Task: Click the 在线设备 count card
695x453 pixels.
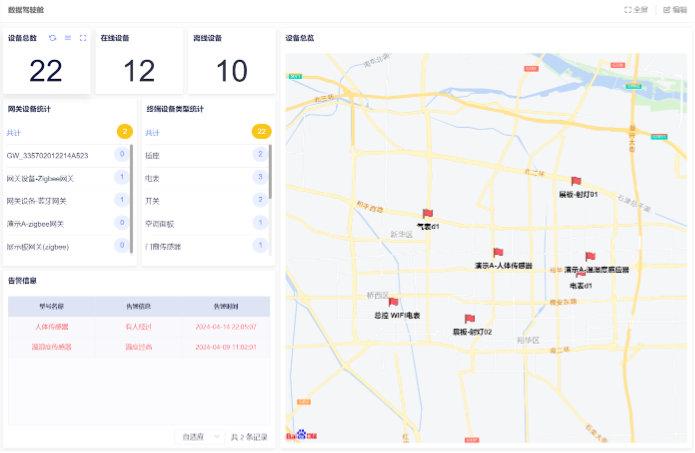Action: pos(139,61)
